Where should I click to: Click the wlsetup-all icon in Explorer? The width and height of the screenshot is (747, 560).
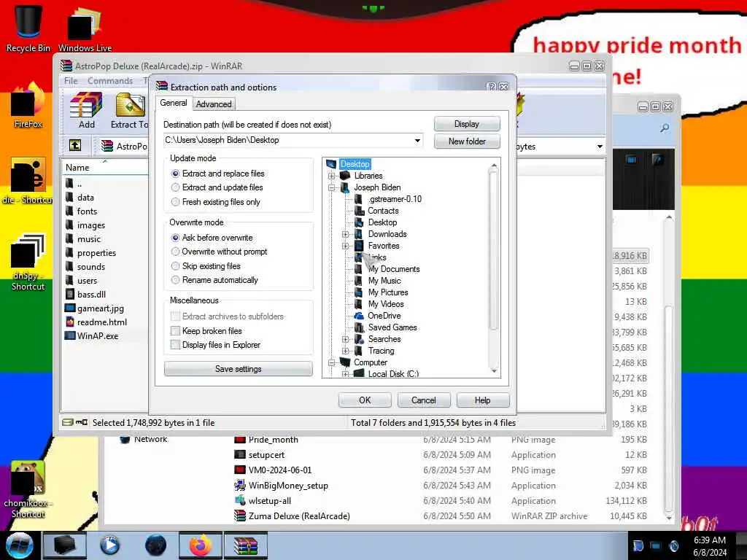point(239,500)
